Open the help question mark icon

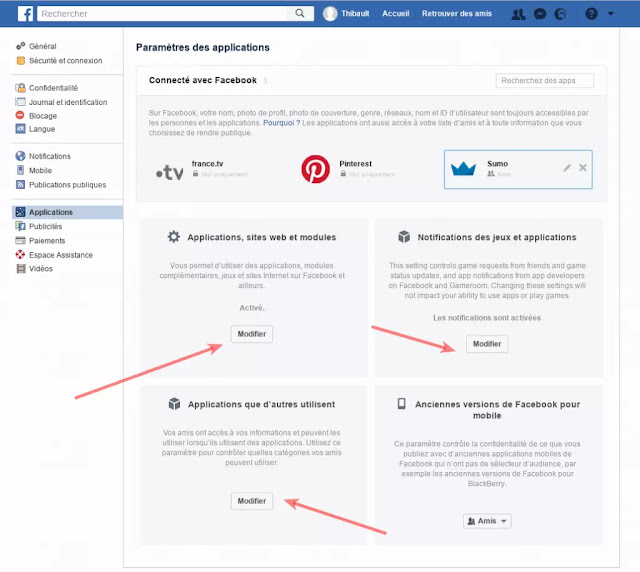tap(591, 14)
